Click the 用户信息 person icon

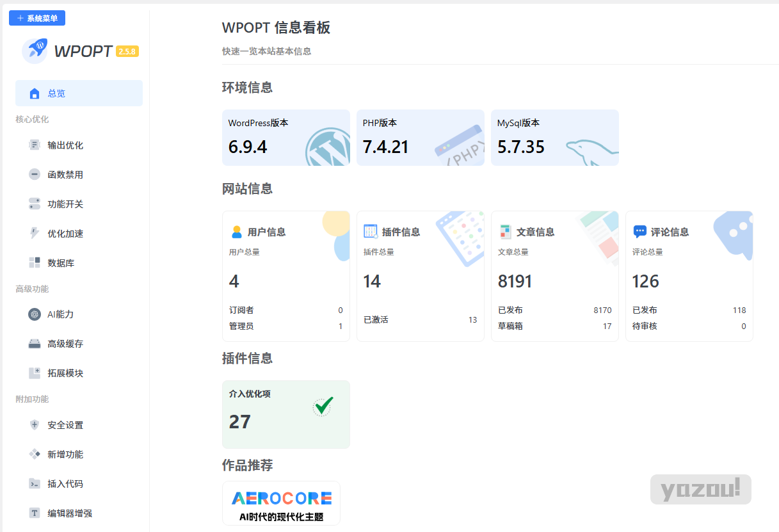tap(236, 232)
